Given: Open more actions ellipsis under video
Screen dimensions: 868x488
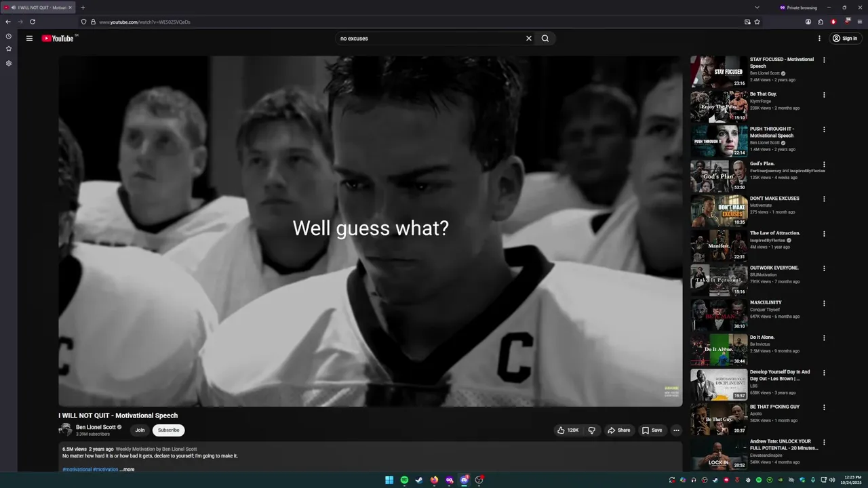Looking at the screenshot, I should click(676, 430).
